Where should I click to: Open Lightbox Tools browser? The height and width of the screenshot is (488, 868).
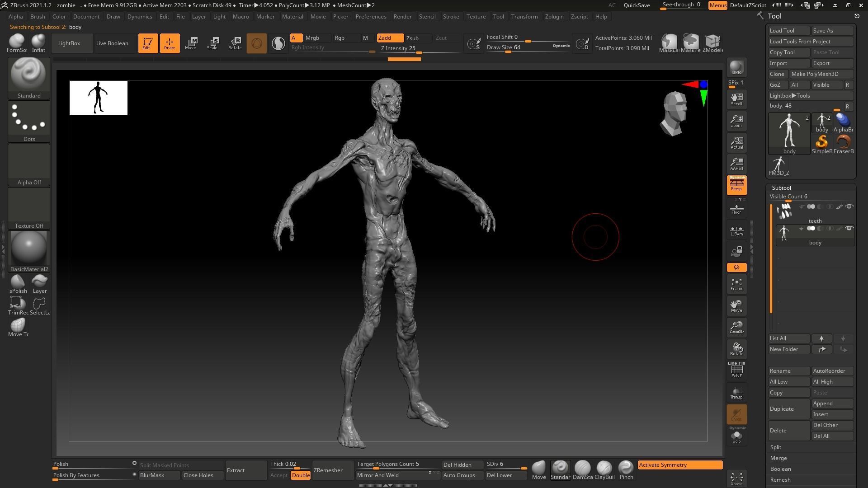(x=811, y=96)
